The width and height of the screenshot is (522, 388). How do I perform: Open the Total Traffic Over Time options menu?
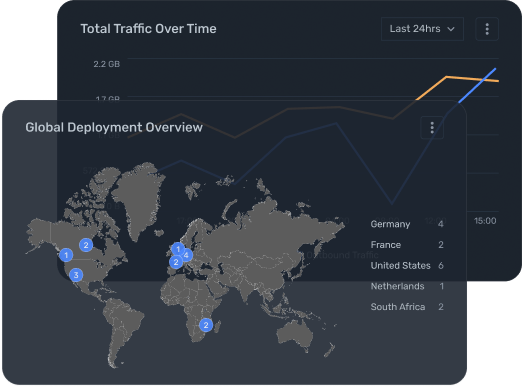click(487, 29)
